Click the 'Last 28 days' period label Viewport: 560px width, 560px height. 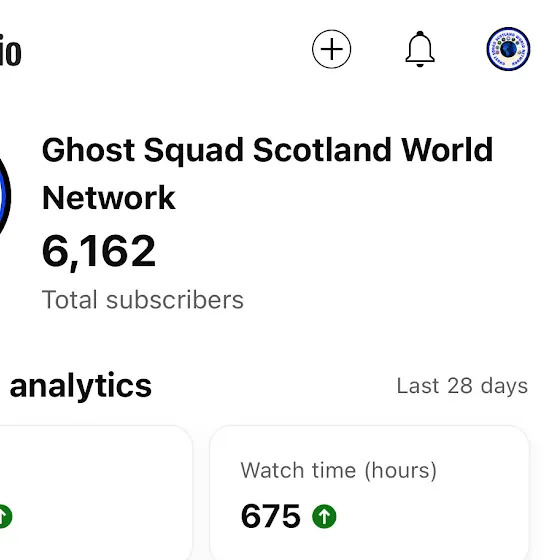(462, 386)
